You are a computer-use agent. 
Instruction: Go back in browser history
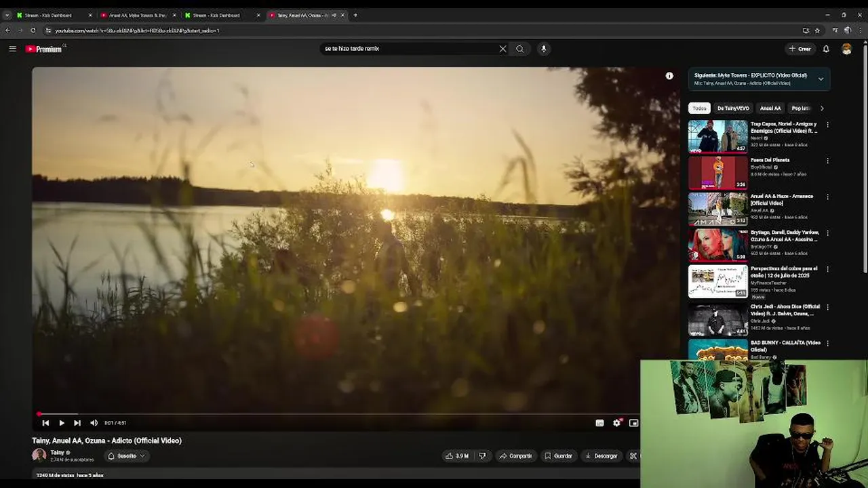pos(7,30)
